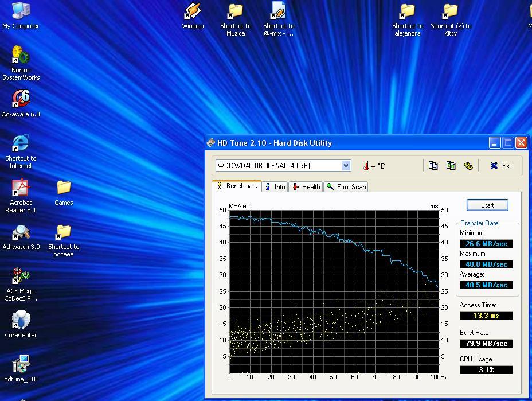Start the benchmark with the Start button
This screenshot has height=401, width=532.
click(x=487, y=205)
